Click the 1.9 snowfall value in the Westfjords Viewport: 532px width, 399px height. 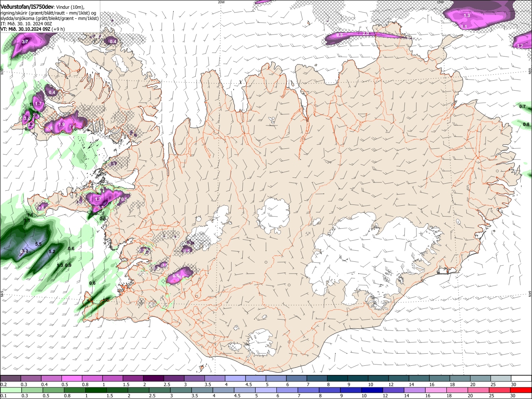pyautogui.click(x=62, y=124)
